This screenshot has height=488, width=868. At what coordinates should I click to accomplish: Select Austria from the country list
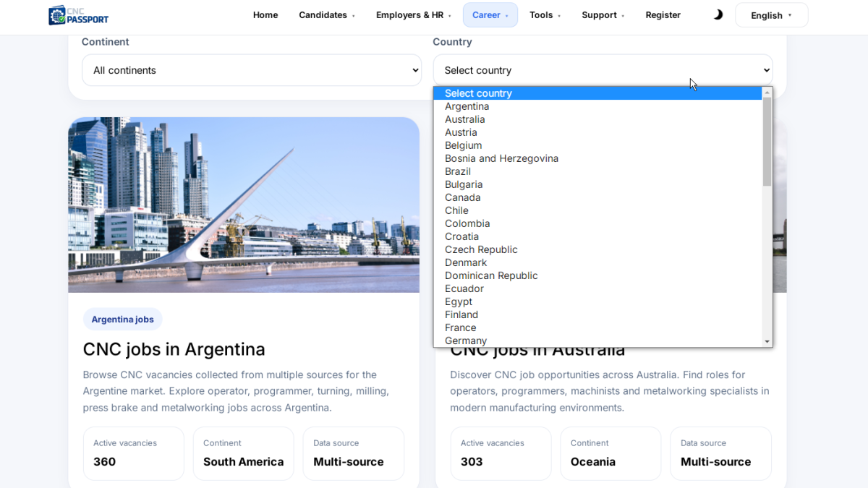pyautogui.click(x=597, y=132)
